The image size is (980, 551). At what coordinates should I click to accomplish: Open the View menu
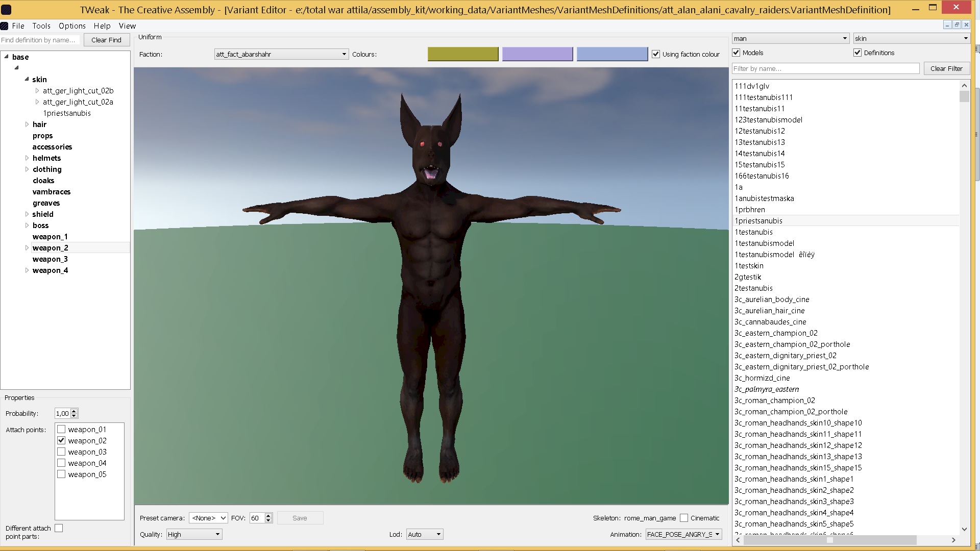coord(127,26)
